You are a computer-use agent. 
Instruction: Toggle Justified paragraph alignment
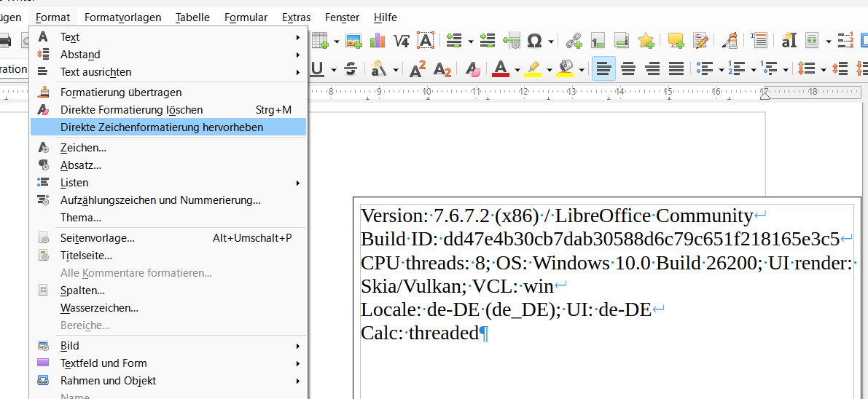(x=676, y=69)
